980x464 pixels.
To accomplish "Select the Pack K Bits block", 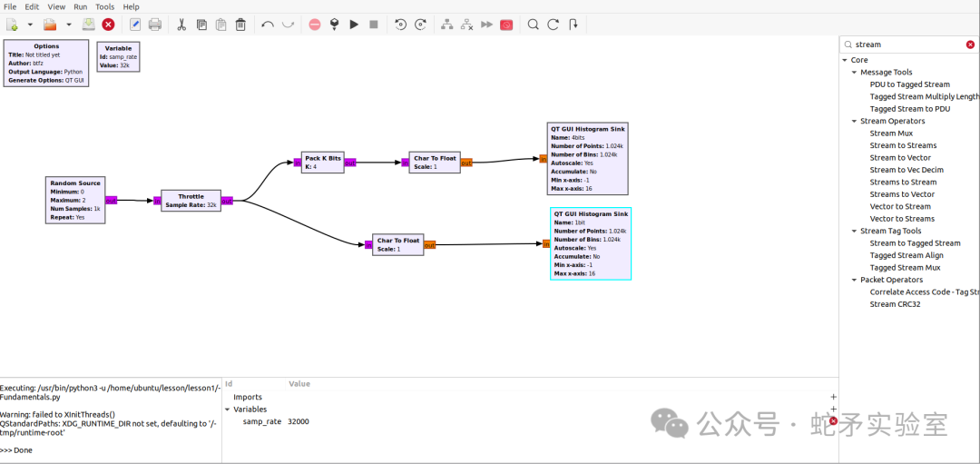I will [x=322, y=163].
